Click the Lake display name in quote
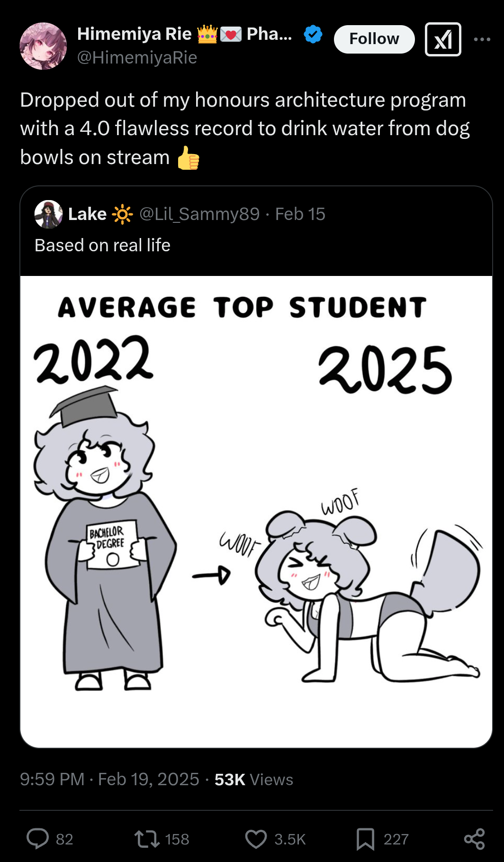504x862 pixels. (x=87, y=214)
